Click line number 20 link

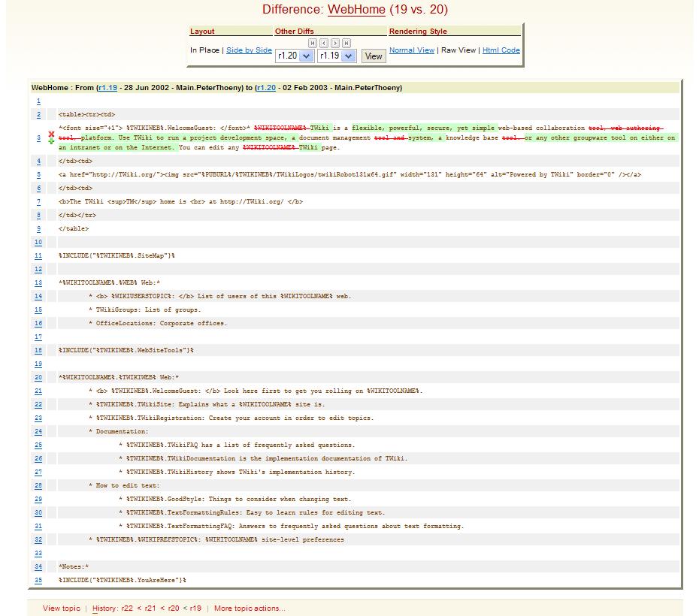(x=38, y=377)
